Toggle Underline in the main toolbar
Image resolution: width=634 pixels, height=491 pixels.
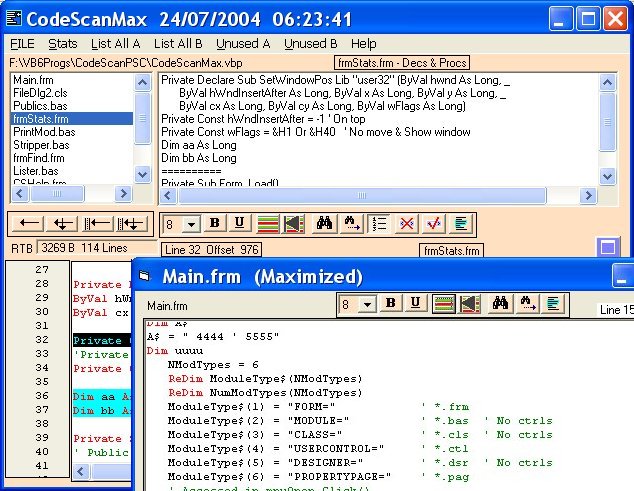pos(240,224)
